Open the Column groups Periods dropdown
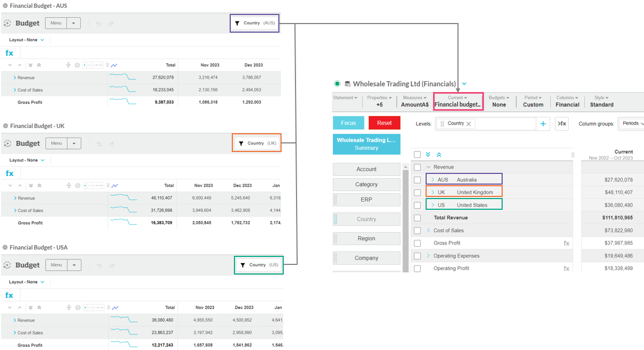Viewport: 644px width, 350px height. (632, 124)
